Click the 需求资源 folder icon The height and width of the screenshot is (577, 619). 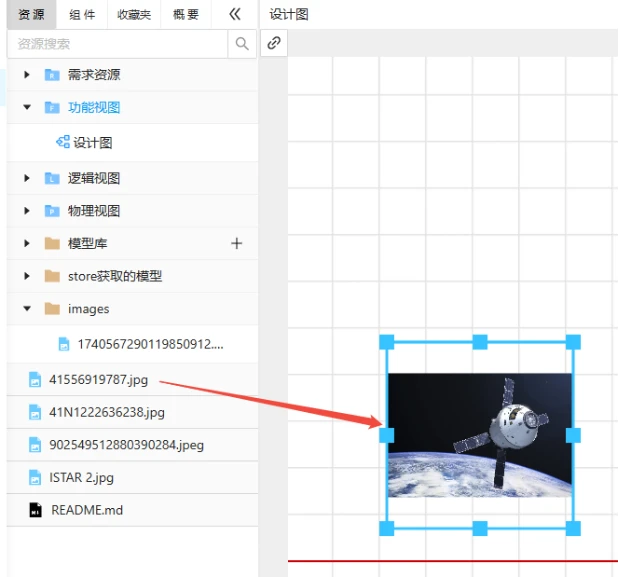tap(52, 75)
